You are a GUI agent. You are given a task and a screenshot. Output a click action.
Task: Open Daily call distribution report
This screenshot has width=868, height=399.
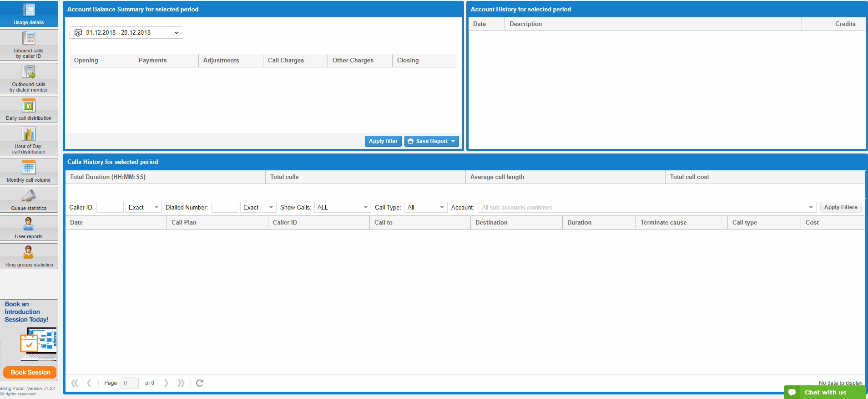pos(29,109)
